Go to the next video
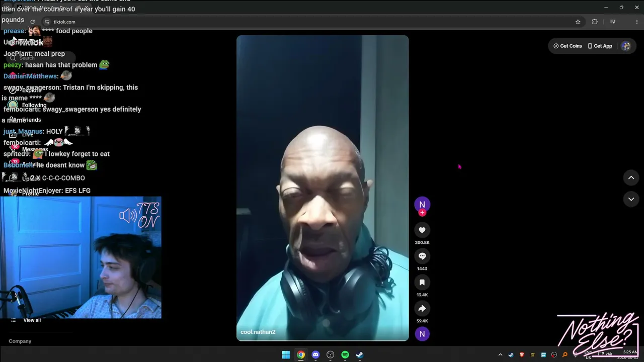644x362 pixels. (x=631, y=199)
